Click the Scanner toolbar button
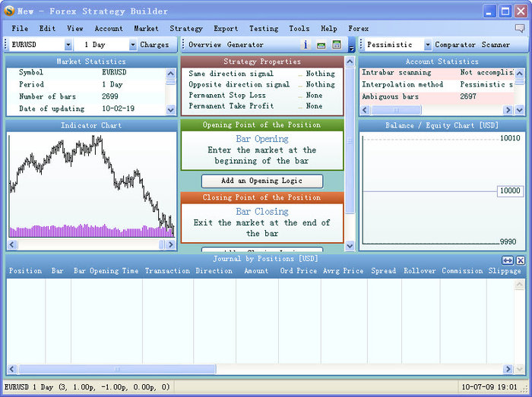 point(496,44)
